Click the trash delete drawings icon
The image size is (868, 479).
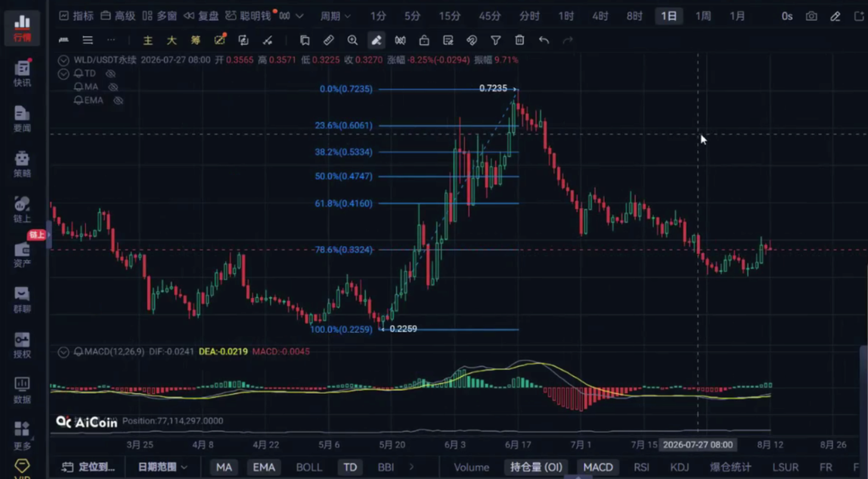coord(519,40)
